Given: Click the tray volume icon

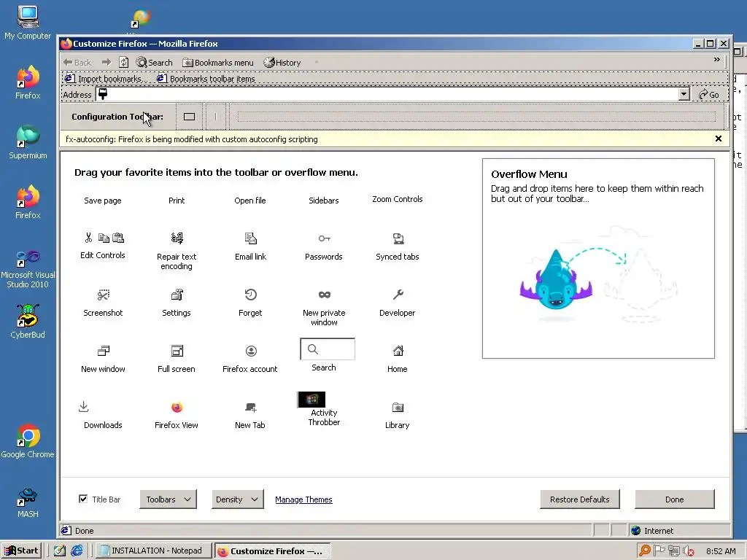Looking at the screenshot, I should click(689, 551).
